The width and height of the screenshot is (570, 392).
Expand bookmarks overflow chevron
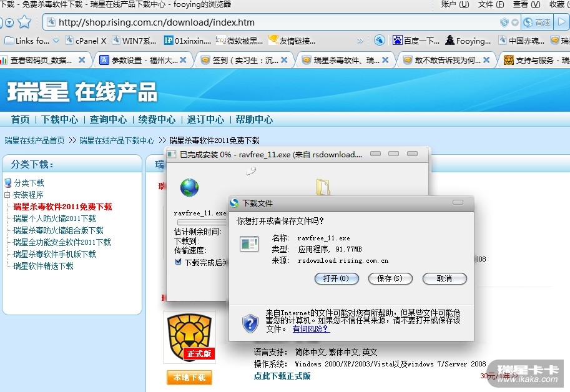click(360, 41)
